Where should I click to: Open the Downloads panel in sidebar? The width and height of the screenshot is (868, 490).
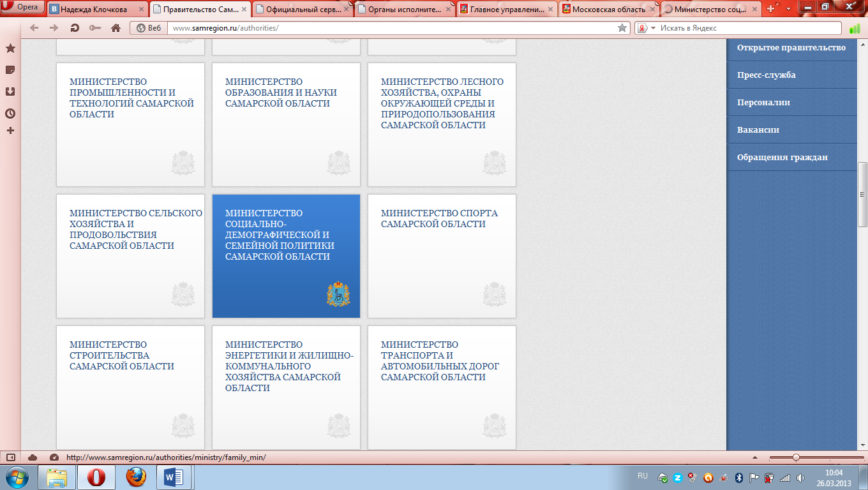(x=10, y=92)
